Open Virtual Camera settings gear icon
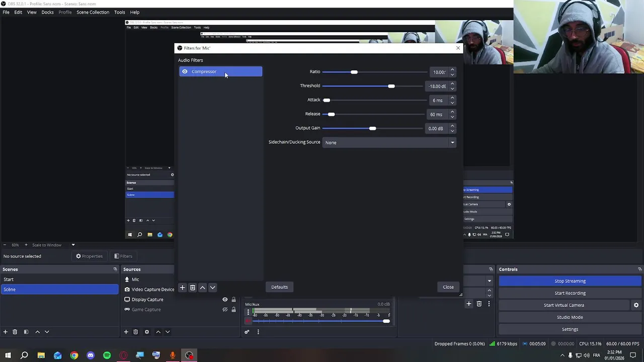This screenshot has width=644, height=362. click(636, 305)
